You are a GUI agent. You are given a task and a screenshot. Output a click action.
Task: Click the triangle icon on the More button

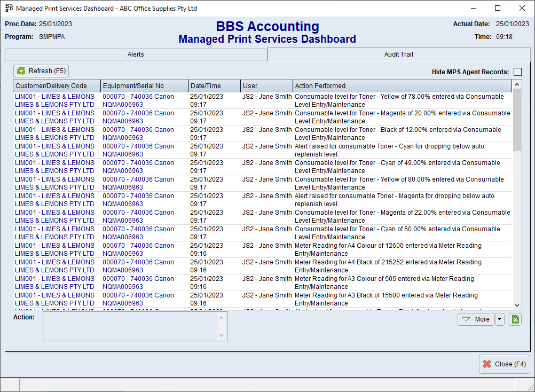466,319
